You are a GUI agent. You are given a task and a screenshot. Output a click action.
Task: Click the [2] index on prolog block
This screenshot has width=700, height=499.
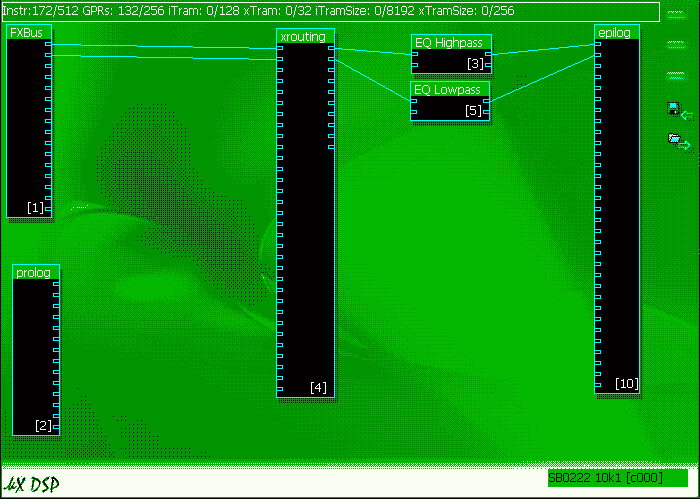coord(43,425)
